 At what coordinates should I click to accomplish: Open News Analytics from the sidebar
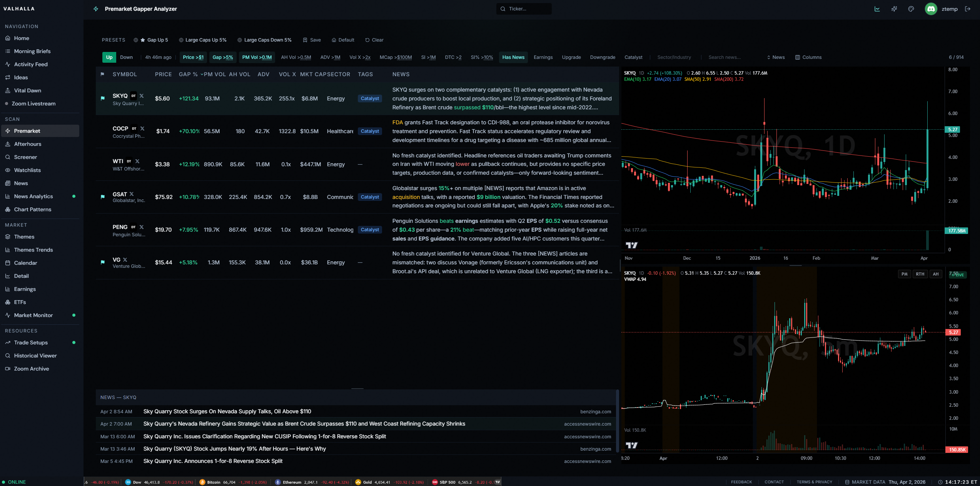coord(33,196)
